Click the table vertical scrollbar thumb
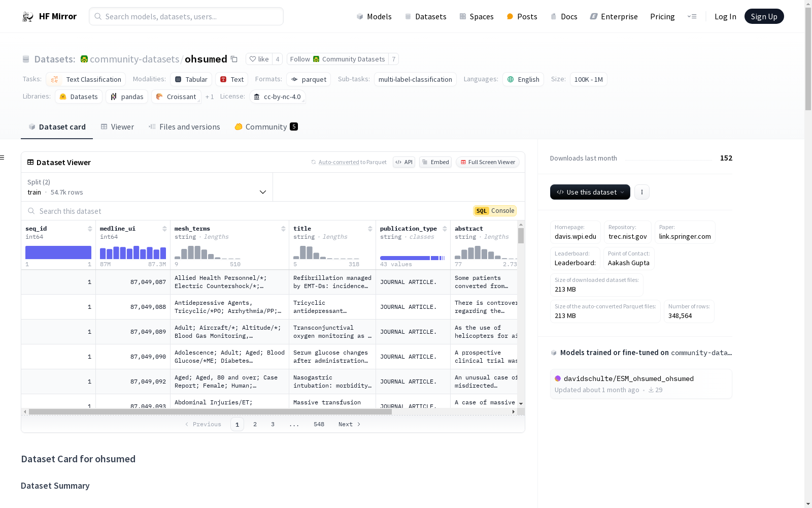The image size is (812, 508). click(x=521, y=236)
